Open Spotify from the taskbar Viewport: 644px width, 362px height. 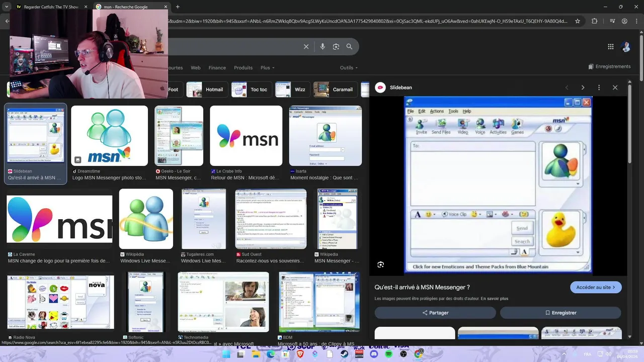[389, 354]
